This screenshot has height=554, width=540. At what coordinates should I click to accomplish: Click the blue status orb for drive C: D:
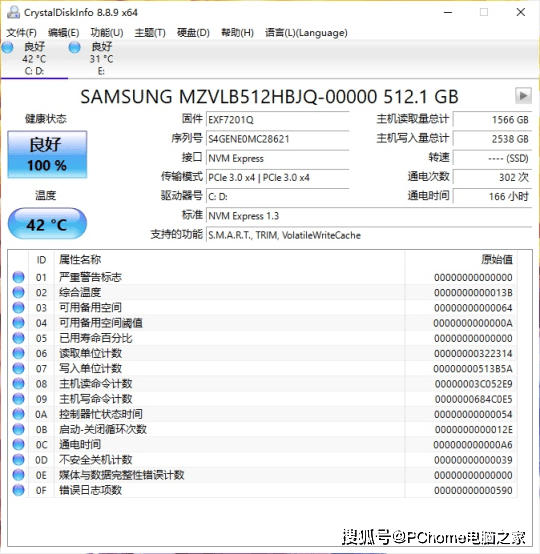click(x=7, y=47)
